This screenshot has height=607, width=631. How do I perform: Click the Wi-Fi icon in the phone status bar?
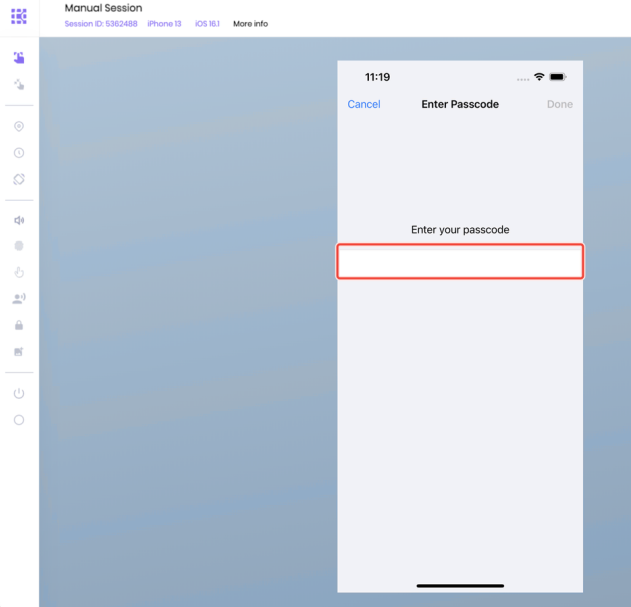539,76
